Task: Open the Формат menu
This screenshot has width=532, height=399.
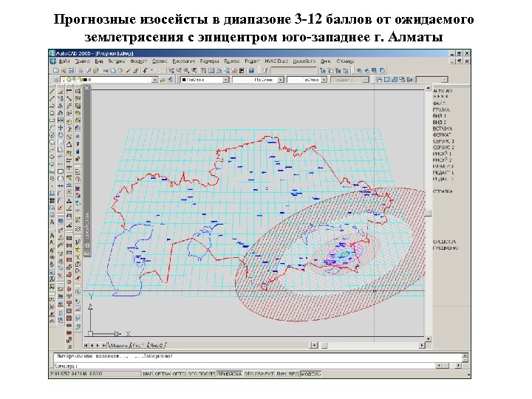Action: (x=138, y=61)
